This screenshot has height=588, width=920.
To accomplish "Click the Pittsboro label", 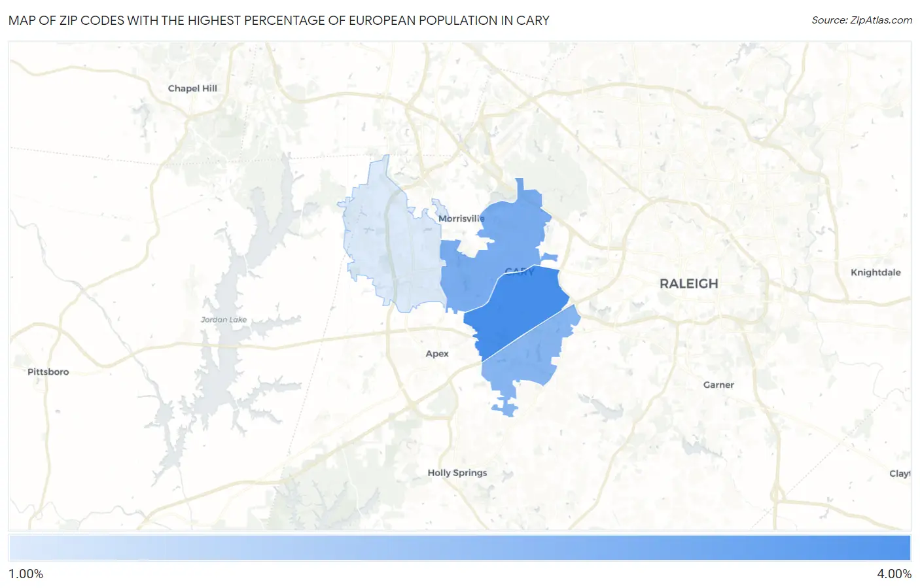I will coord(48,372).
